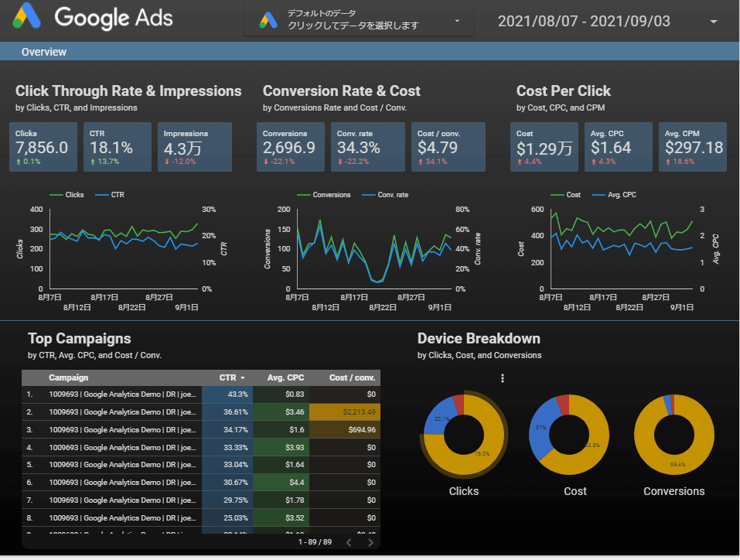Screen dimensions: 740x560
Task: Select campaign name in table row 7
Action: (123, 500)
